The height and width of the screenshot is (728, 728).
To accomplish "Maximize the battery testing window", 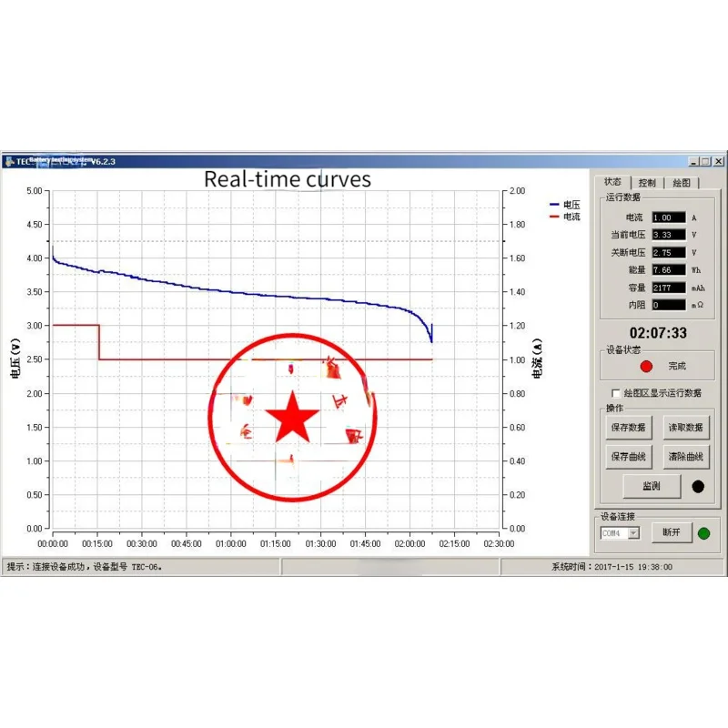I will [706, 162].
